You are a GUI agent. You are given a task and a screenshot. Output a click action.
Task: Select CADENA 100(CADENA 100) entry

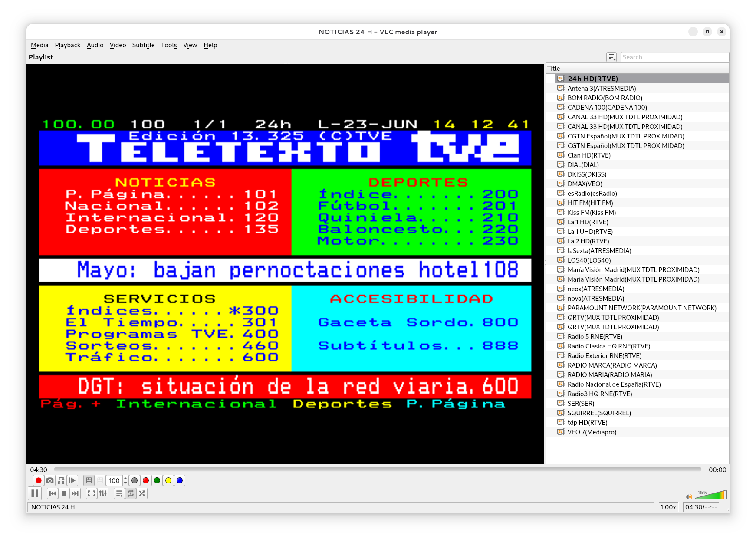[642, 107]
